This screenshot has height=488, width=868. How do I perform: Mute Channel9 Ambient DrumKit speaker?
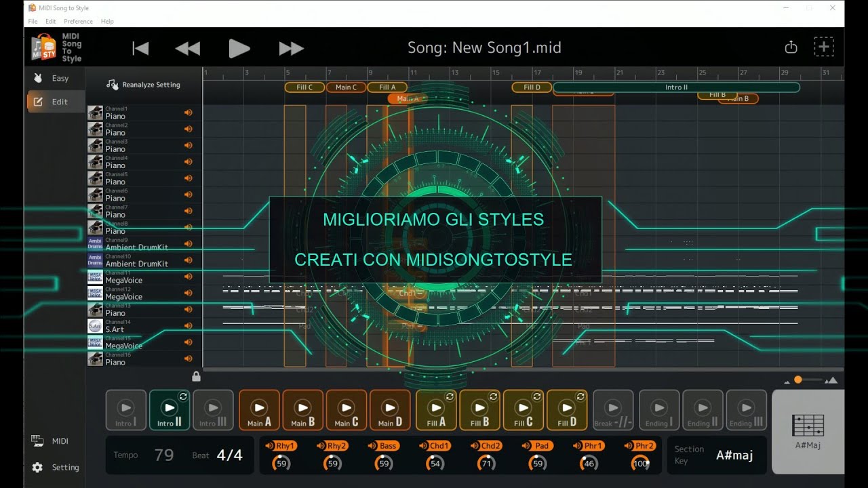pyautogui.click(x=189, y=244)
